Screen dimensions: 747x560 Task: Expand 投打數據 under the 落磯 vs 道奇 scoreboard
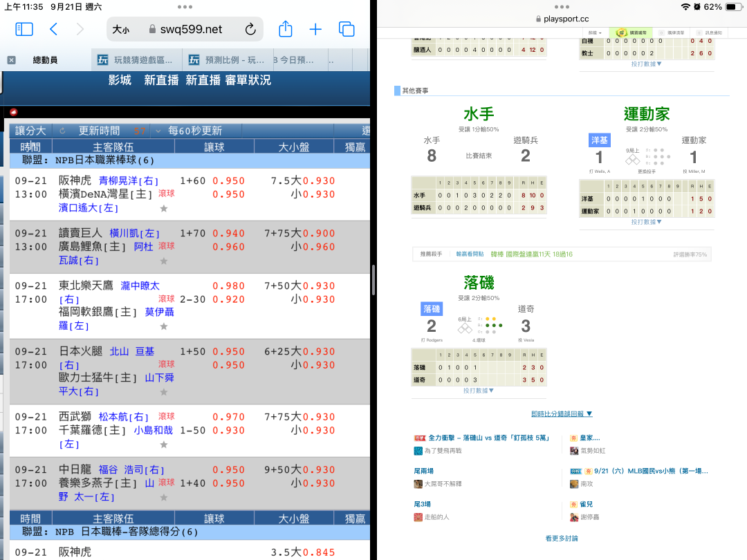click(479, 391)
